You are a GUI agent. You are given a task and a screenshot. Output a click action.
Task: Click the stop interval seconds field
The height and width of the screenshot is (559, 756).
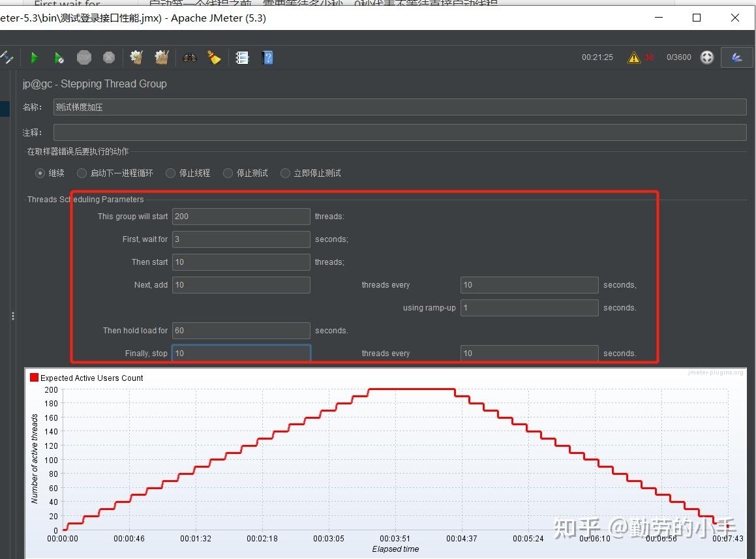(x=530, y=353)
